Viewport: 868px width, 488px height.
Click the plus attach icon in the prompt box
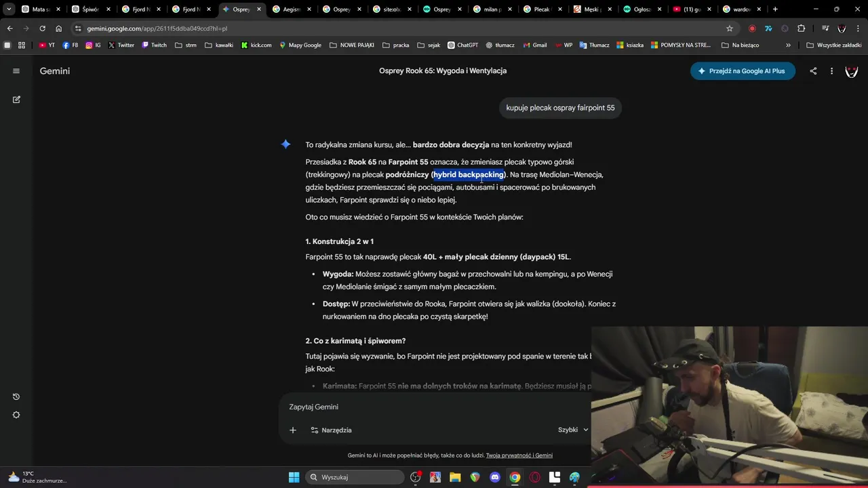(x=293, y=430)
